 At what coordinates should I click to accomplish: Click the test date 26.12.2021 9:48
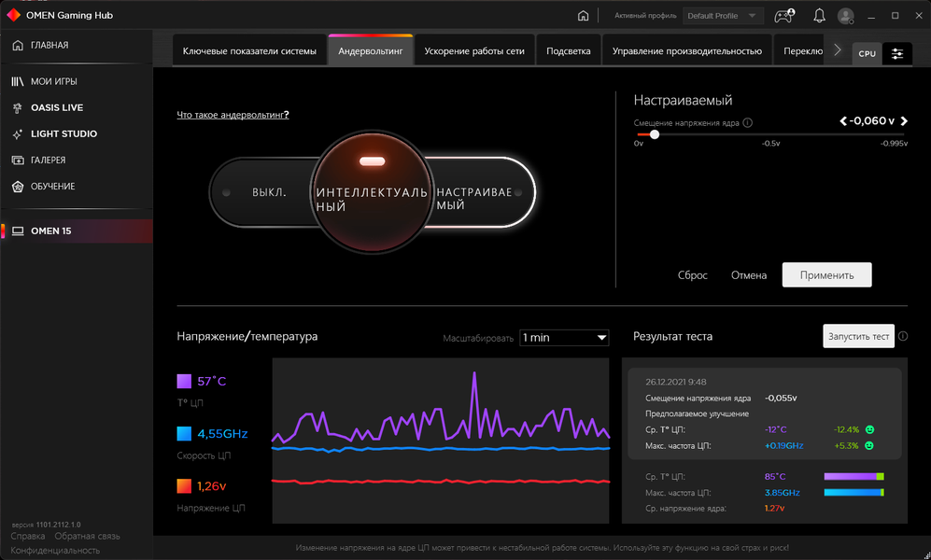[676, 382]
